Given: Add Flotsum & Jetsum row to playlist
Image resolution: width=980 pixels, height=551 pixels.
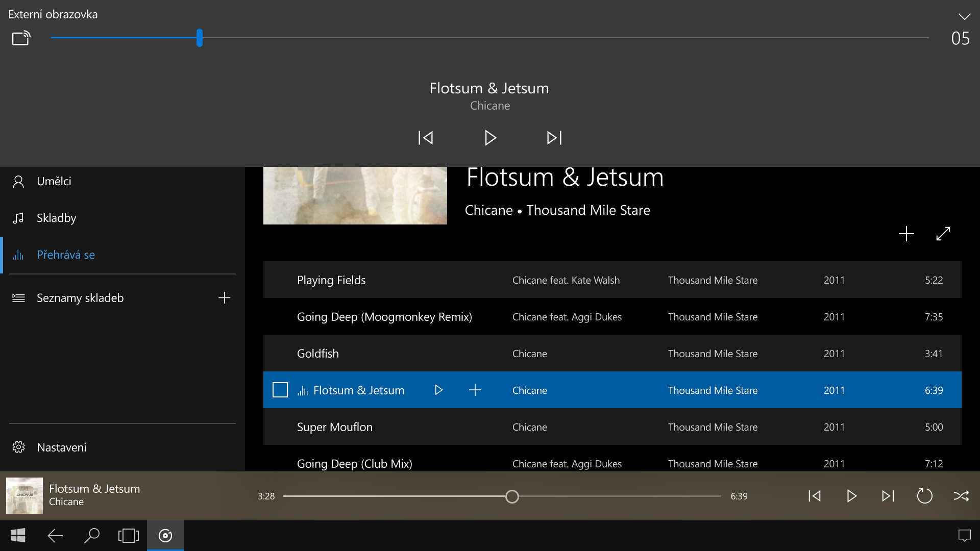Looking at the screenshot, I should click(475, 390).
